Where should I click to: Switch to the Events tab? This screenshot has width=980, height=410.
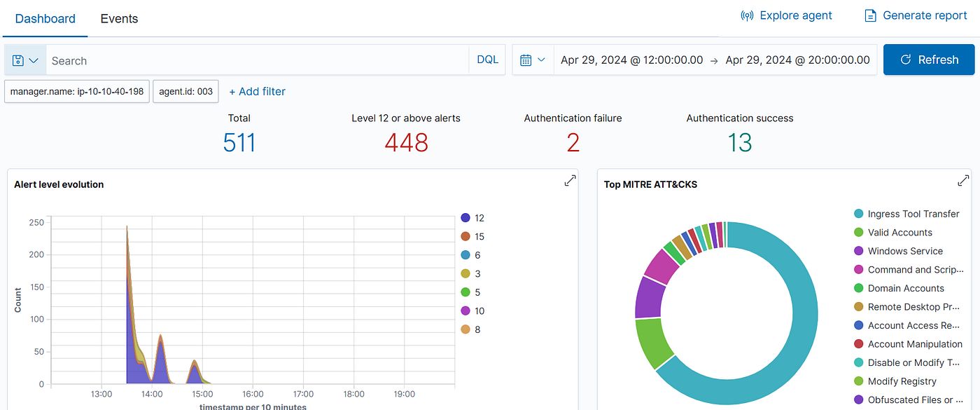tap(119, 19)
